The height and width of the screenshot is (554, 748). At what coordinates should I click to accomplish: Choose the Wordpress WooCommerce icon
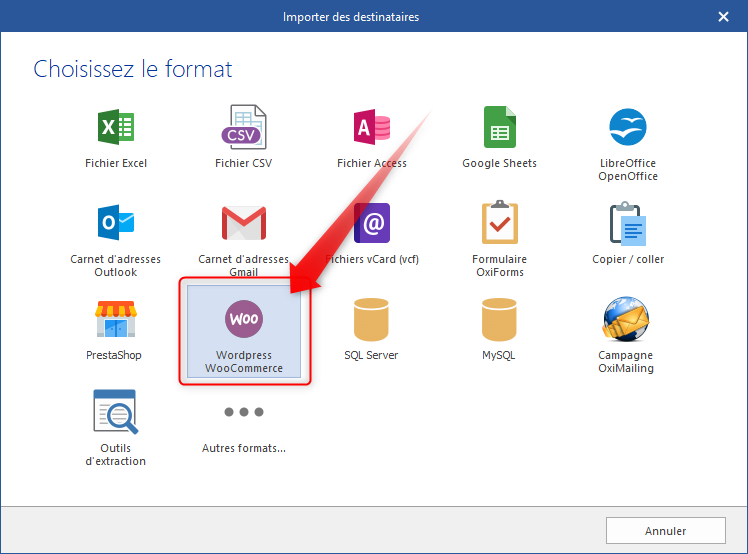pos(244,319)
